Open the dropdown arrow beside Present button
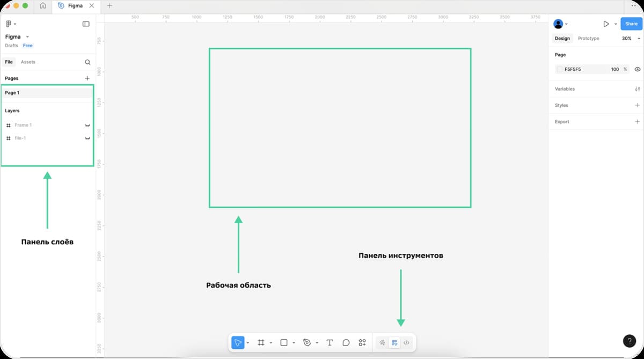 [x=616, y=24]
